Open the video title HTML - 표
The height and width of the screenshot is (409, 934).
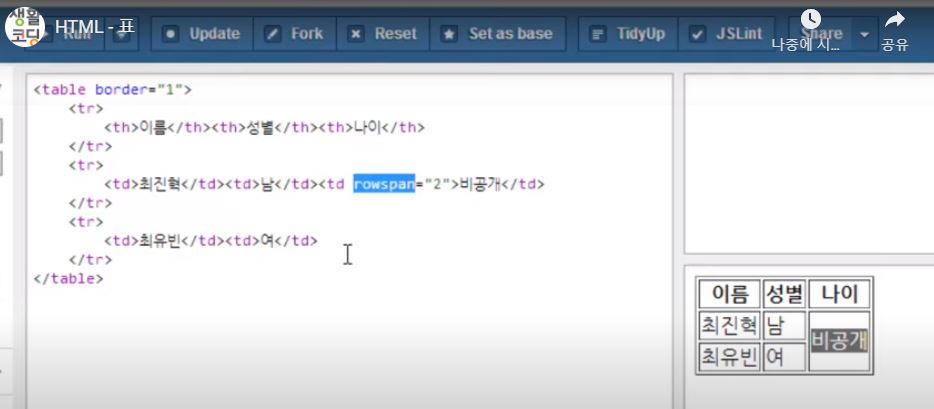click(95, 27)
